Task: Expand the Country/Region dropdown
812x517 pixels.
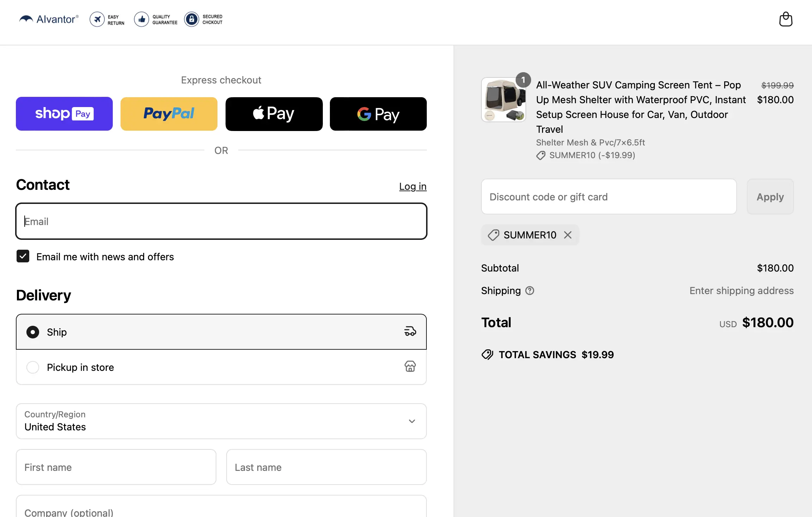Action: tap(221, 421)
